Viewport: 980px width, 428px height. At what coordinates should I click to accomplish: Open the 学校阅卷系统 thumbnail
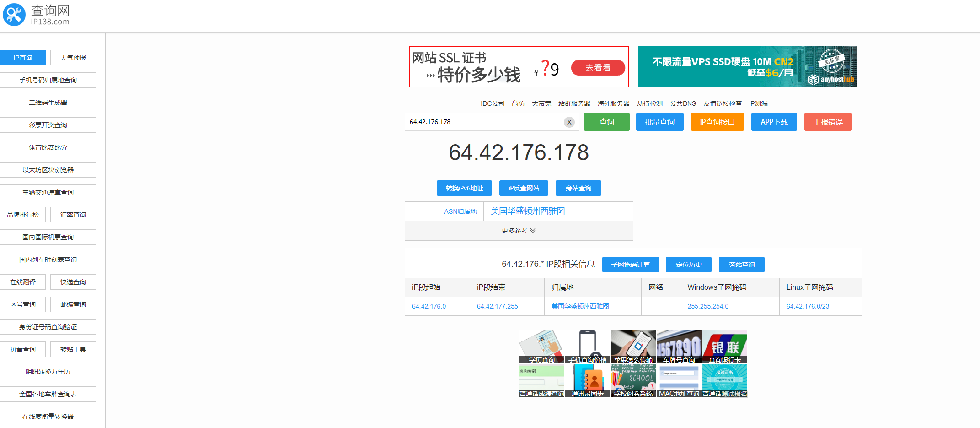coord(633,380)
